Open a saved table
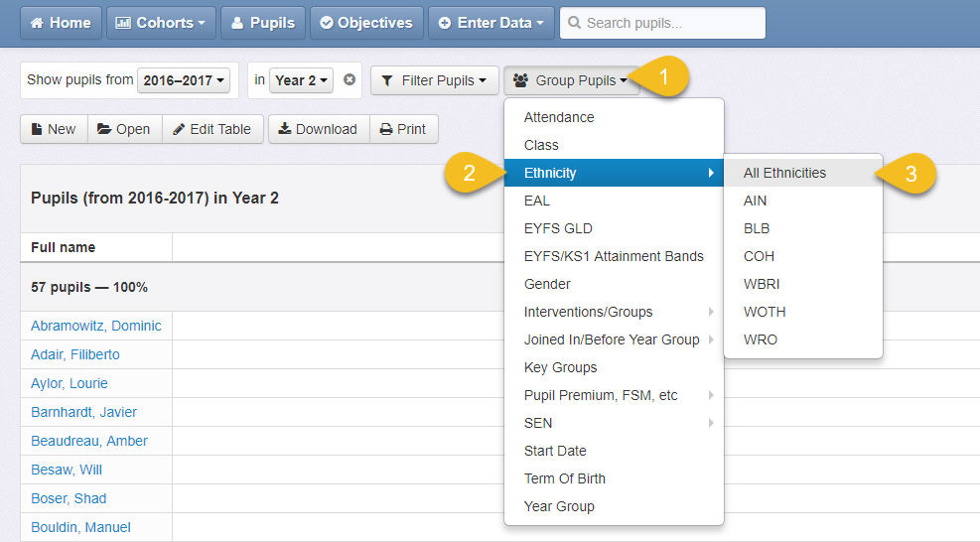 (124, 129)
